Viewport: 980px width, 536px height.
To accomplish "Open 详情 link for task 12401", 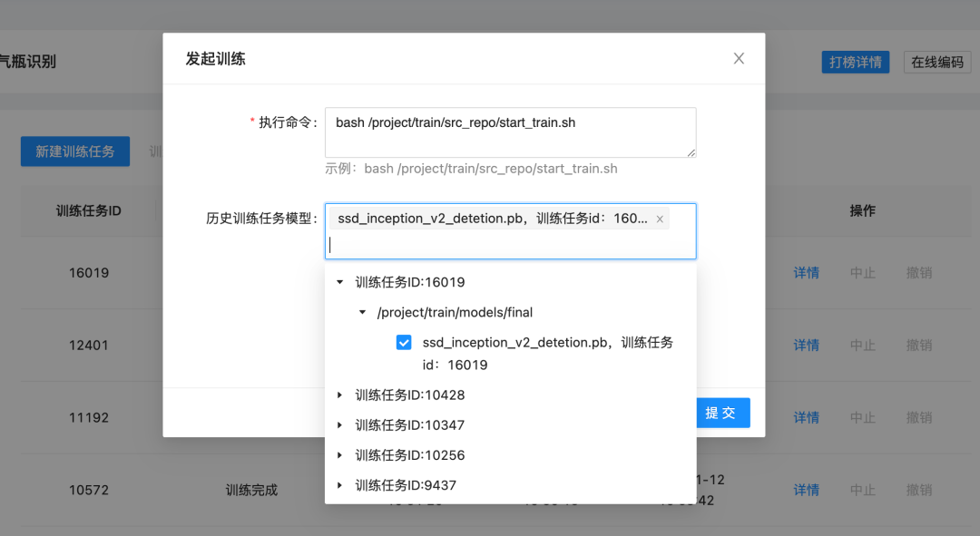I will pyautogui.click(x=807, y=345).
